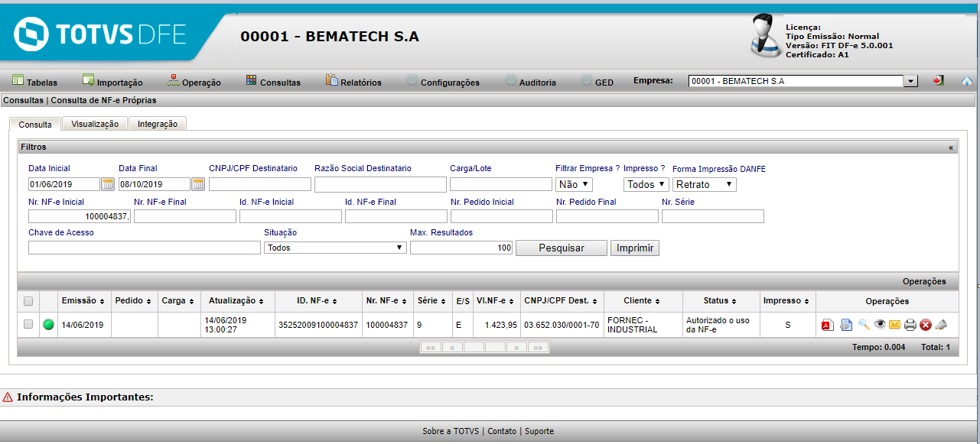Open the Operação menu
Screen dimensions: 980x444
click(x=194, y=82)
